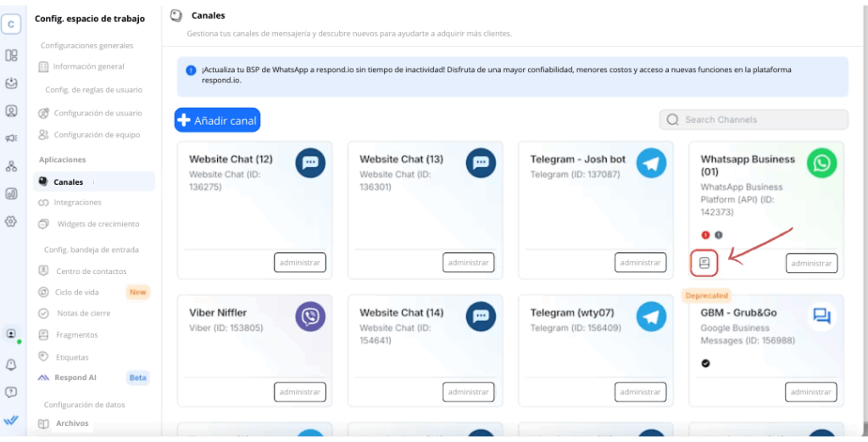Click the GBM - Grub&Go channel icon
The width and height of the screenshot is (868, 442).
pyautogui.click(x=822, y=316)
